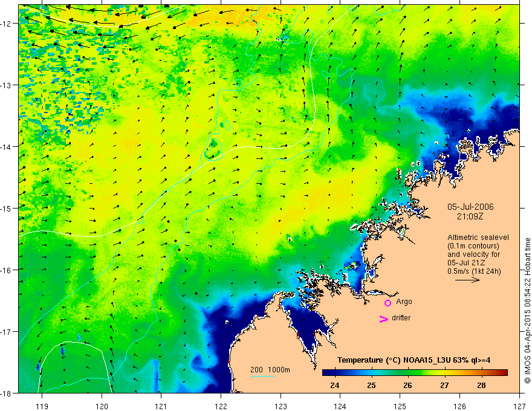
Task: Click latitude axis label -16
Action: [x=7, y=270]
